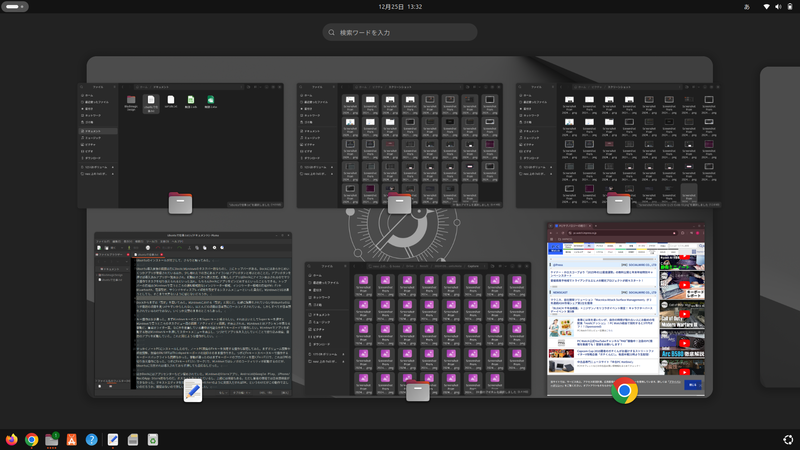Select the Files window showing the Documents folder
This screenshot has height=450, width=800.
[181, 145]
